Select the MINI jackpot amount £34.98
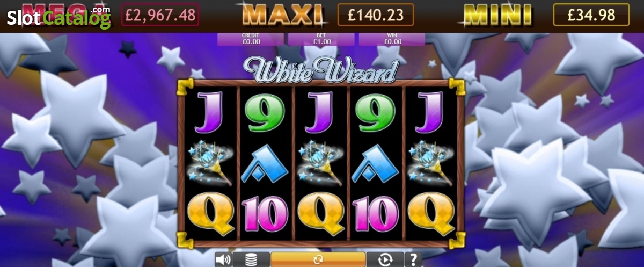644x267 pixels. click(x=591, y=15)
